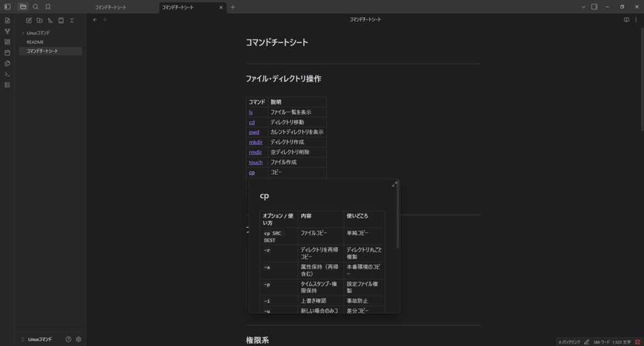Select コマンドチートシート in file list
Screen dimensions: 644x346
(50, 51)
